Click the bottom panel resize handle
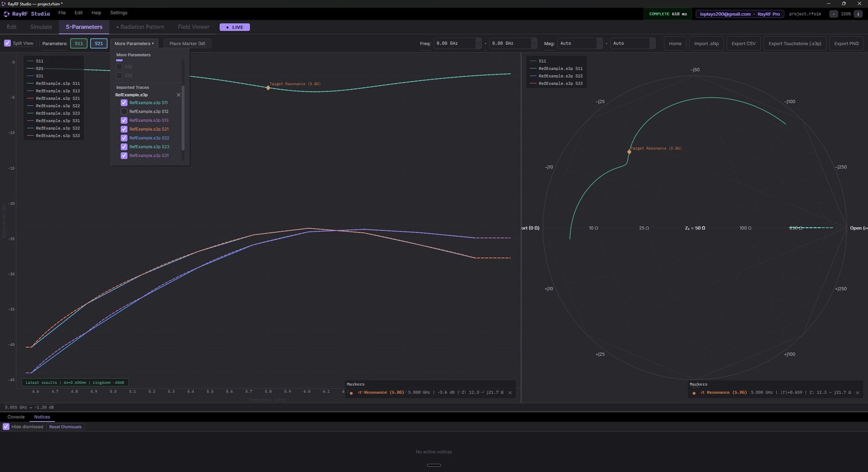This screenshot has width=868, height=472. (434, 465)
